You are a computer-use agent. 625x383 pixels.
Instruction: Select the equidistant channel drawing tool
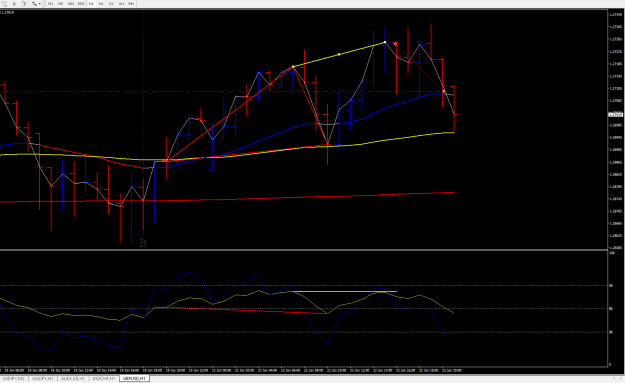[4, 4]
